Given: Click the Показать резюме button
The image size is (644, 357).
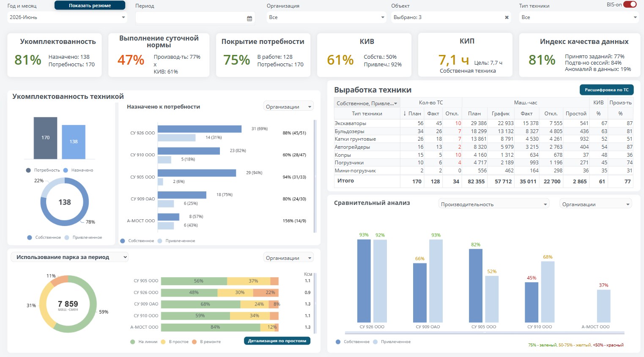Looking at the screenshot, I should pos(90,5).
